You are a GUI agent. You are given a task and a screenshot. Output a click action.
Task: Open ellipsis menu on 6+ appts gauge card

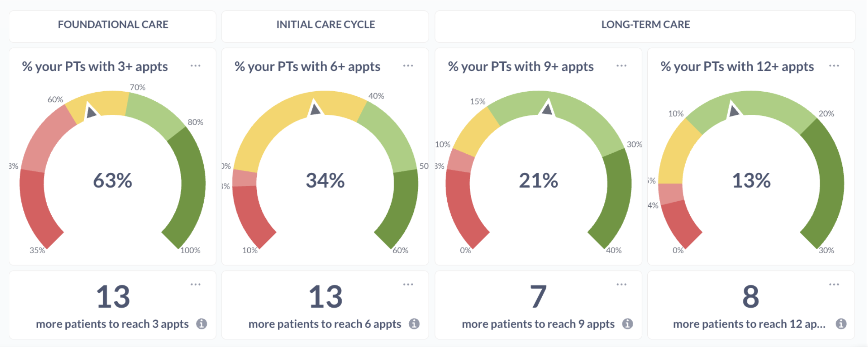(408, 66)
